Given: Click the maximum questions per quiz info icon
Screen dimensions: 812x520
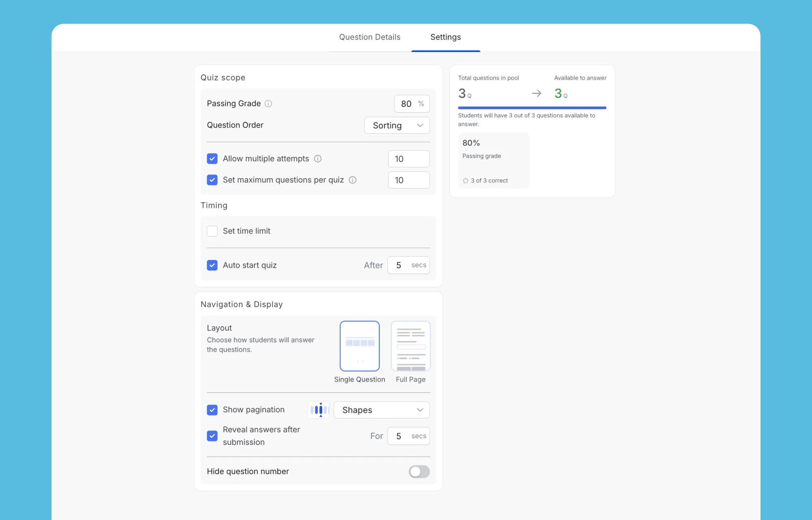Looking at the screenshot, I should point(353,180).
